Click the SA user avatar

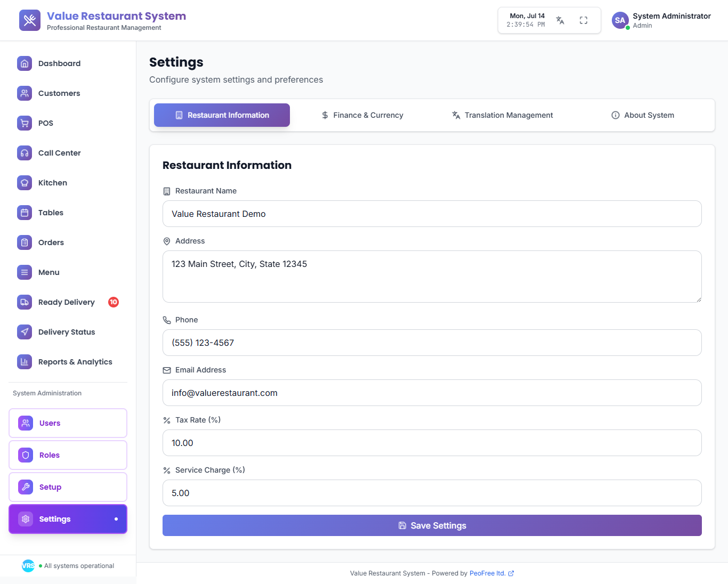click(620, 20)
